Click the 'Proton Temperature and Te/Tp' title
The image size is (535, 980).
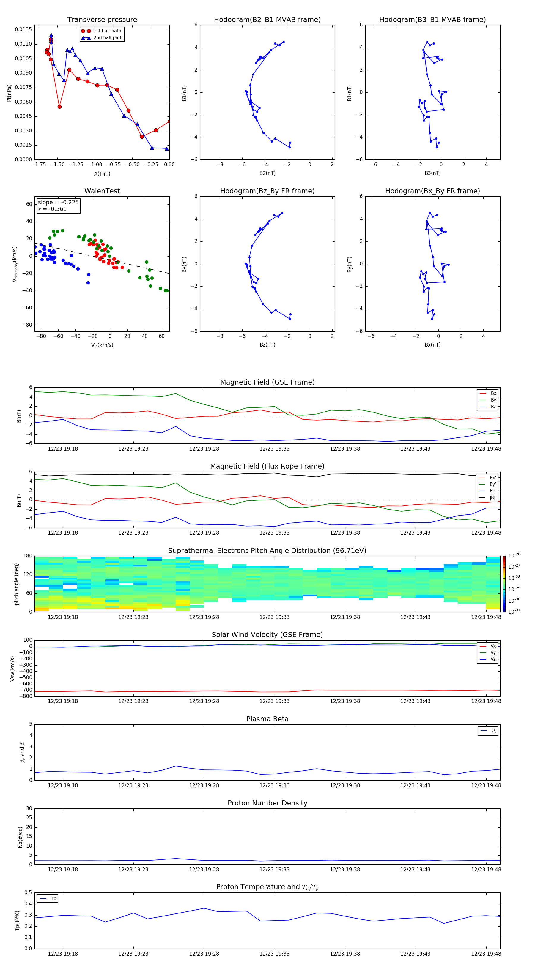coord(267,887)
